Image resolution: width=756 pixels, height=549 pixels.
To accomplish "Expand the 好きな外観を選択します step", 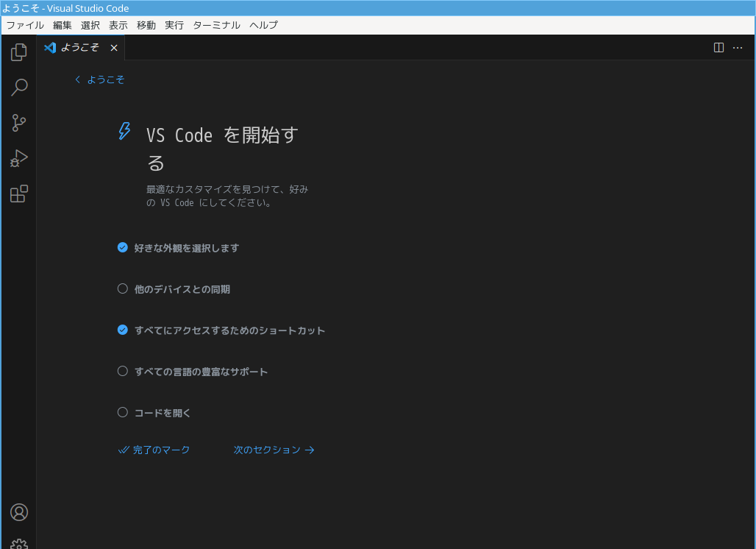I will (187, 248).
